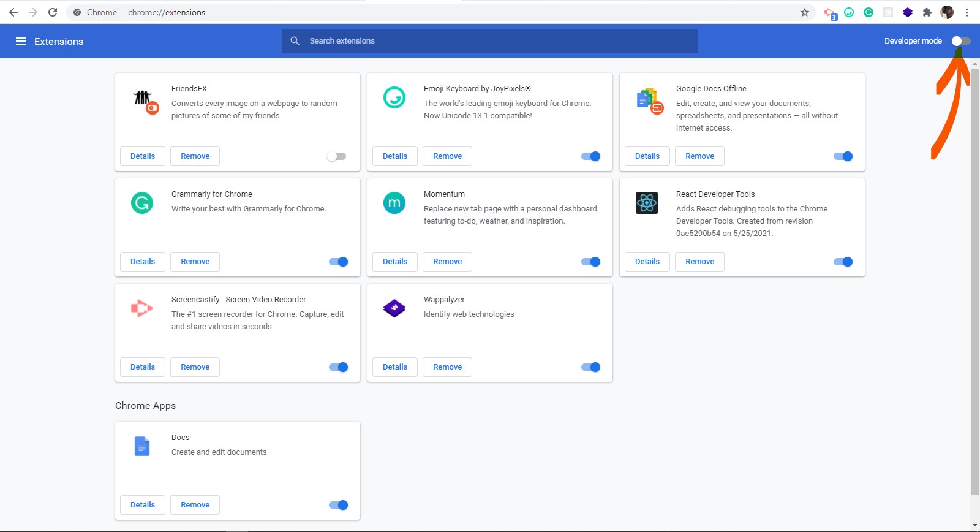Open the Chrome profile avatar

pos(947,12)
